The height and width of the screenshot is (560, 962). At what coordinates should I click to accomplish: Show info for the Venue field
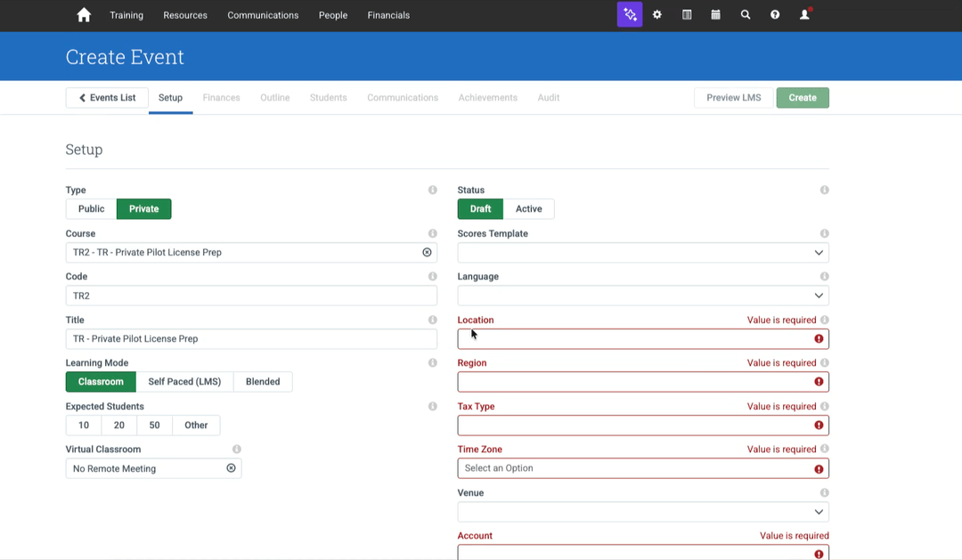(825, 493)
